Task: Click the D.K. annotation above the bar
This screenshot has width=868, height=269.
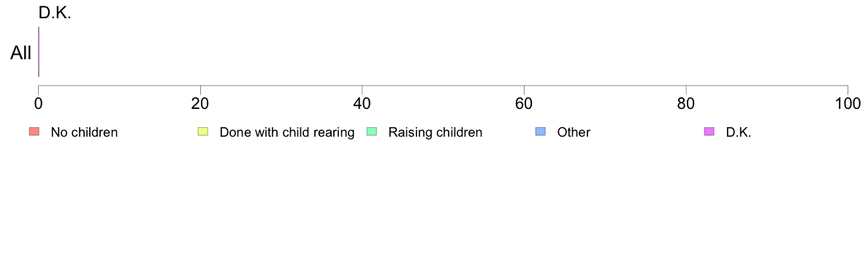Action: pos(55,13)
